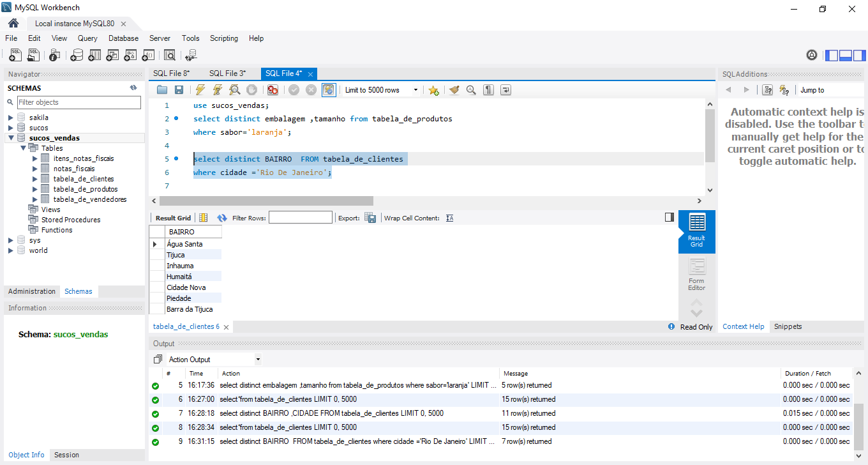Image resolution: width=868 pixels, height=465 pixels.
Task: Create a new table icon in main toolbar
Action: (x=94, y=56)
